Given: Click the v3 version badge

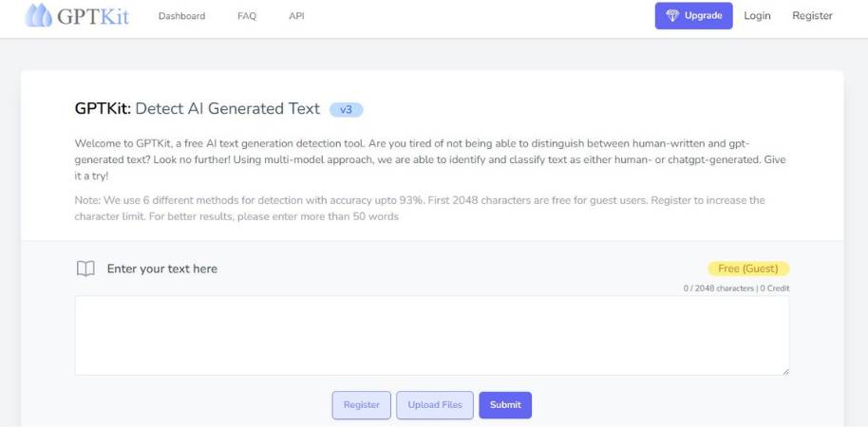Looking at the screenshot, I should pos(346,110).
